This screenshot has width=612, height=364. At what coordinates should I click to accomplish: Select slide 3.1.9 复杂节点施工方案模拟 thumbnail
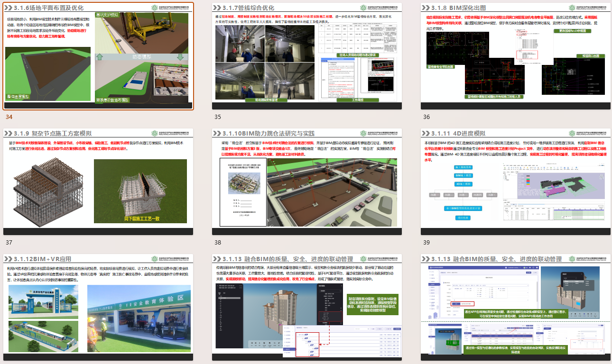click(98, 182)
